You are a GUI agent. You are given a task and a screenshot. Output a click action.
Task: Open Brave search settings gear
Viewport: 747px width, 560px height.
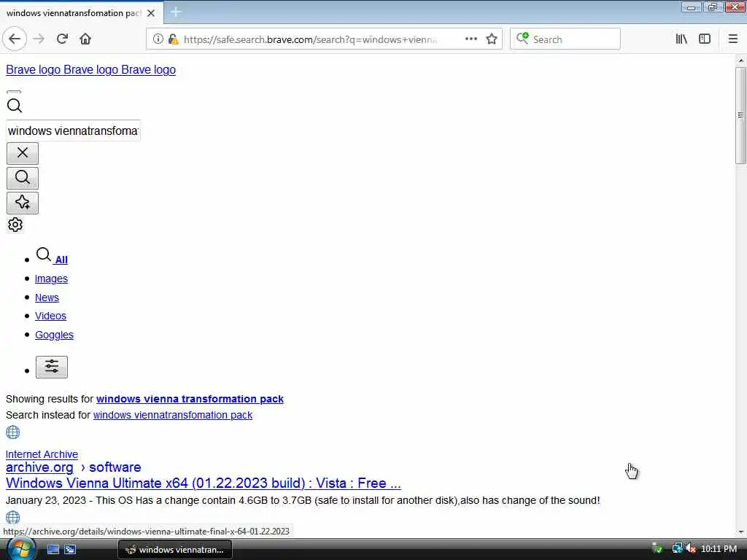[15, 225]
